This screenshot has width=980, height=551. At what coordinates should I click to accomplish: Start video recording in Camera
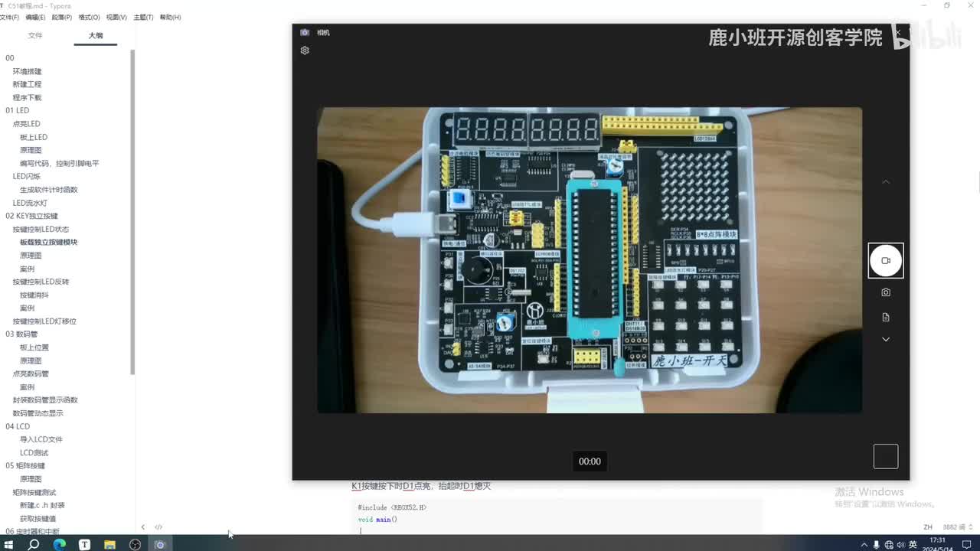886,260
